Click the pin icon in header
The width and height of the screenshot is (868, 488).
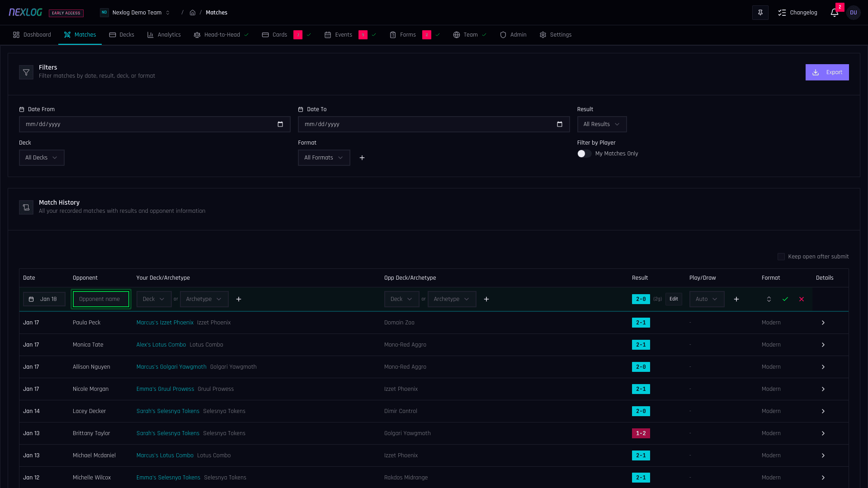(760, 13)
